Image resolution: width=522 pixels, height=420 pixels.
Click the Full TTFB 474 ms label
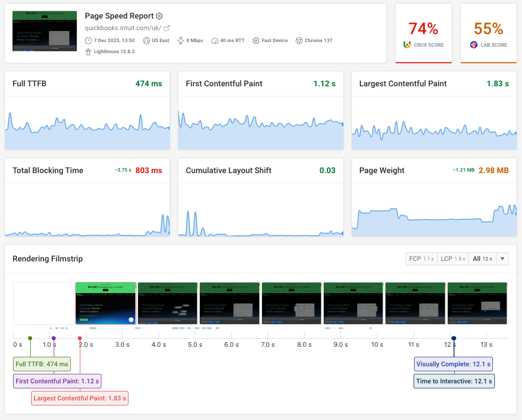tap(42, 364)
